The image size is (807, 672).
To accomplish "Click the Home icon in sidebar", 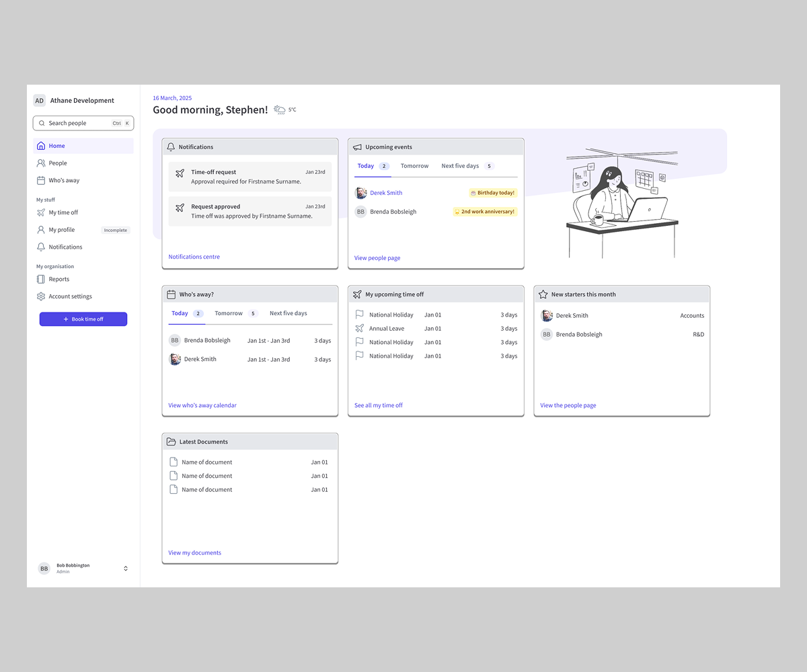I will click(x=41, y=146).
